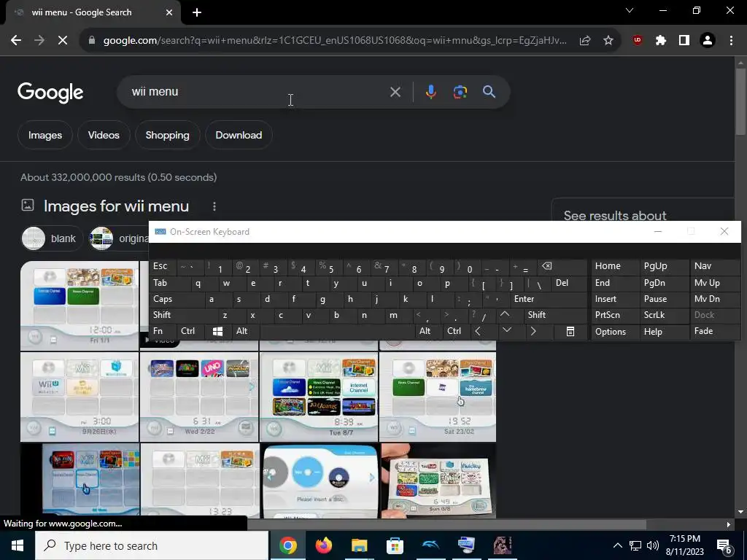Click the PrtScn key on On-Screen Keyboard
This screenshot has height=560, width=747.
tap(614, 315)
